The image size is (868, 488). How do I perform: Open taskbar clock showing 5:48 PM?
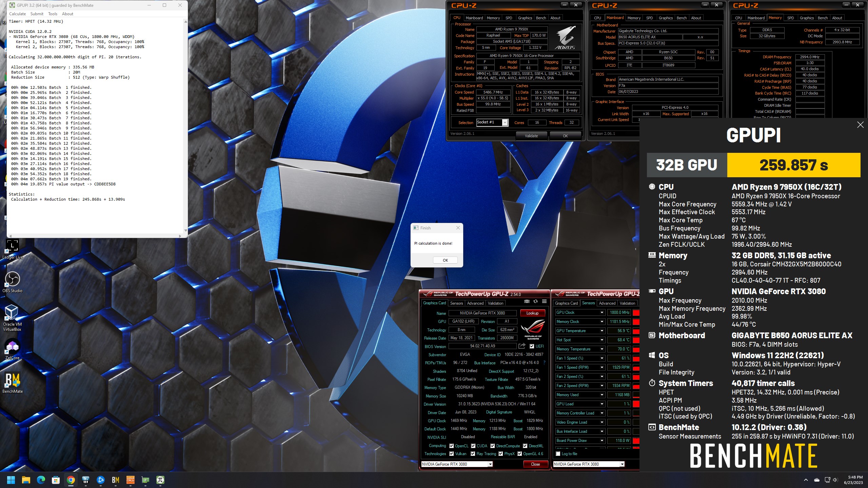pyautogui.click(x=853, y=480)
